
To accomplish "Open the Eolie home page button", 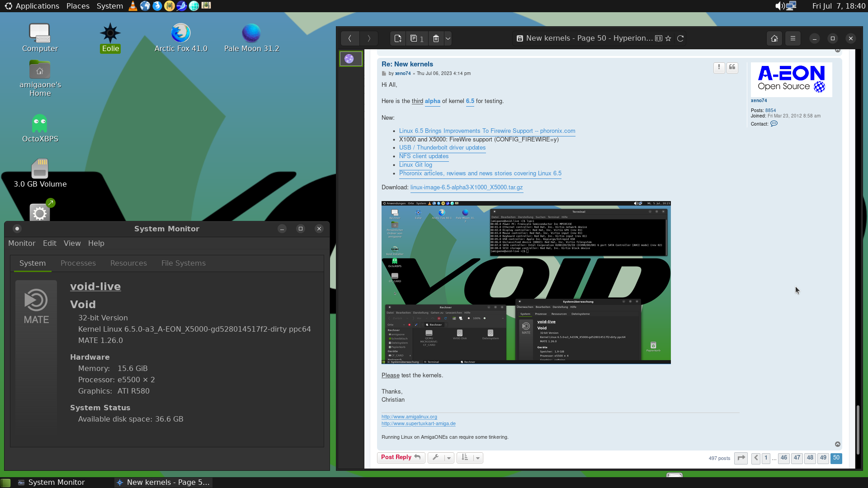I will click(x=774, y=38).
